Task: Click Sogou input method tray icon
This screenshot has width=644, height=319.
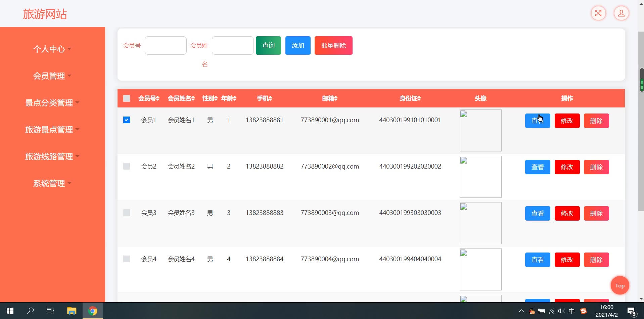Action: point(583,311)
